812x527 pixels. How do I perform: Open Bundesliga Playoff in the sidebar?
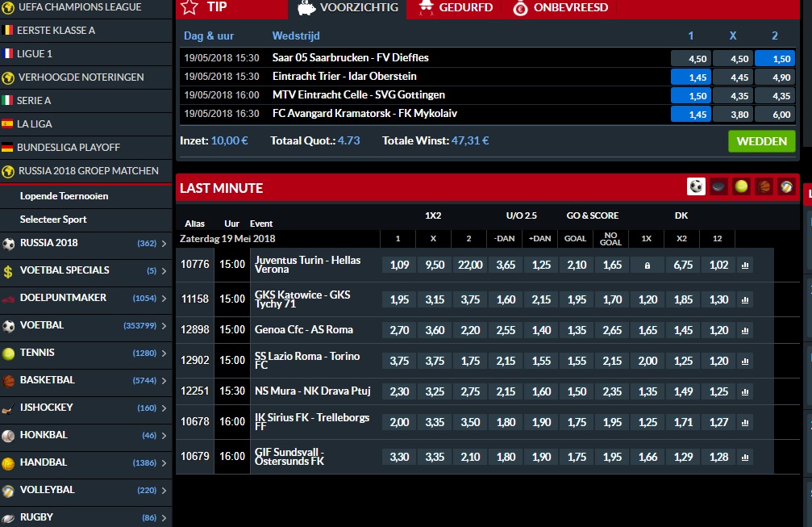(85, 148)
